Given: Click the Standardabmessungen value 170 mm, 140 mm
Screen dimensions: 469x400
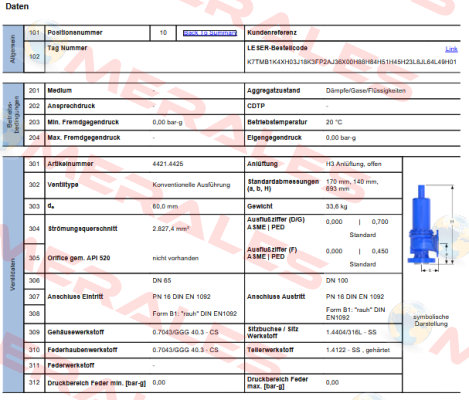Looking at the screenshot, I should tap(352, 185).
